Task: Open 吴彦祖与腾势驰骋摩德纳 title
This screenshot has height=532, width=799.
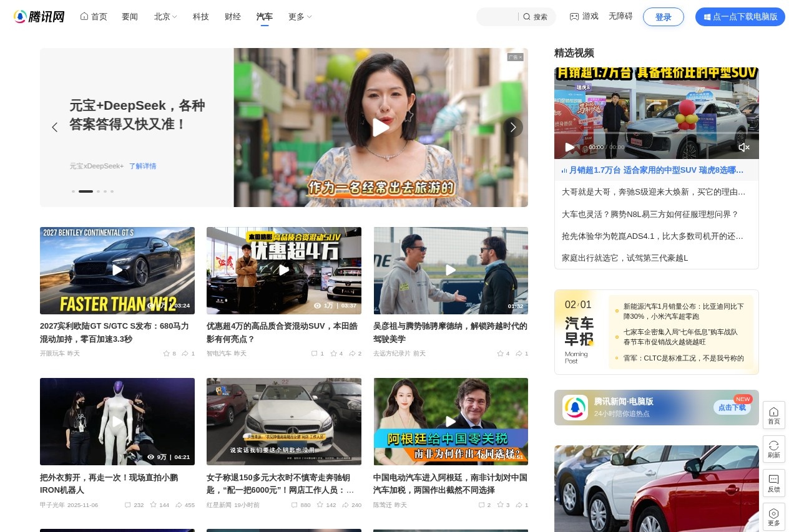Action: click(450, 332)
